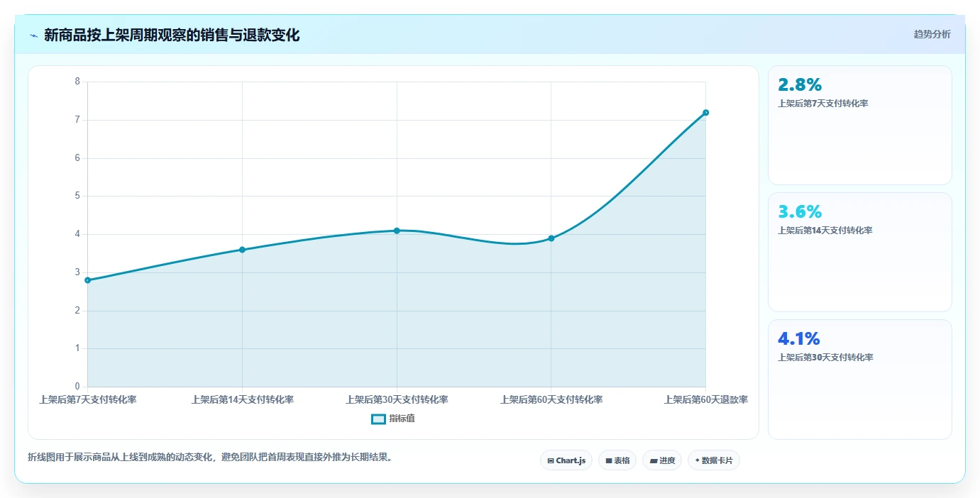980x498 pixels.
Task: Open the 3.6% metric card
Action: click(859, 252)
